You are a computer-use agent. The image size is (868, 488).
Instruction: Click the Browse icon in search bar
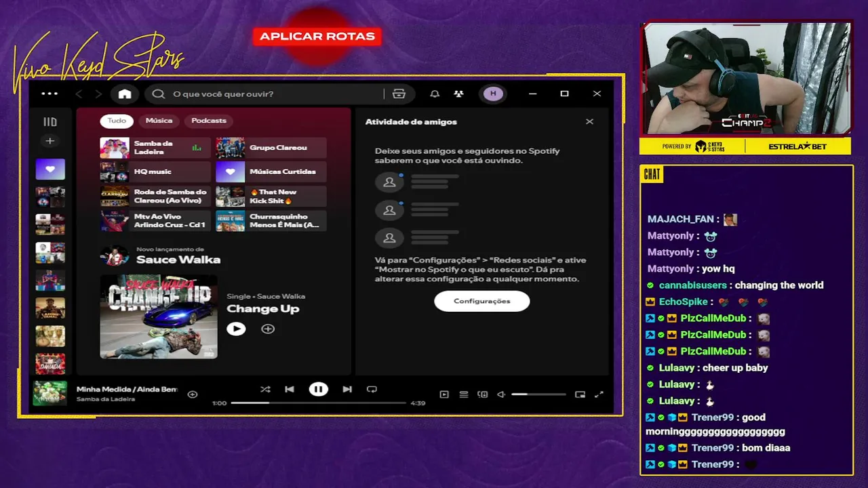[x=399, y=94]
